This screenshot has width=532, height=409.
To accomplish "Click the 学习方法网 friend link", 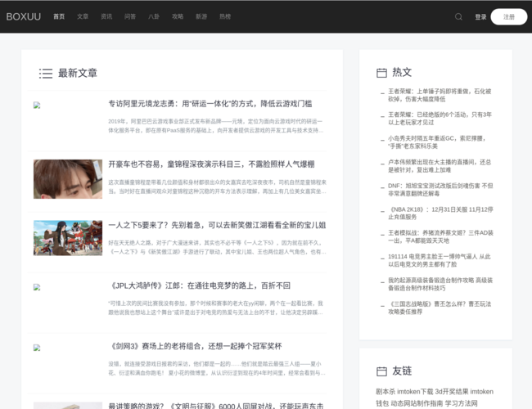I will click(x=462, y=403).
